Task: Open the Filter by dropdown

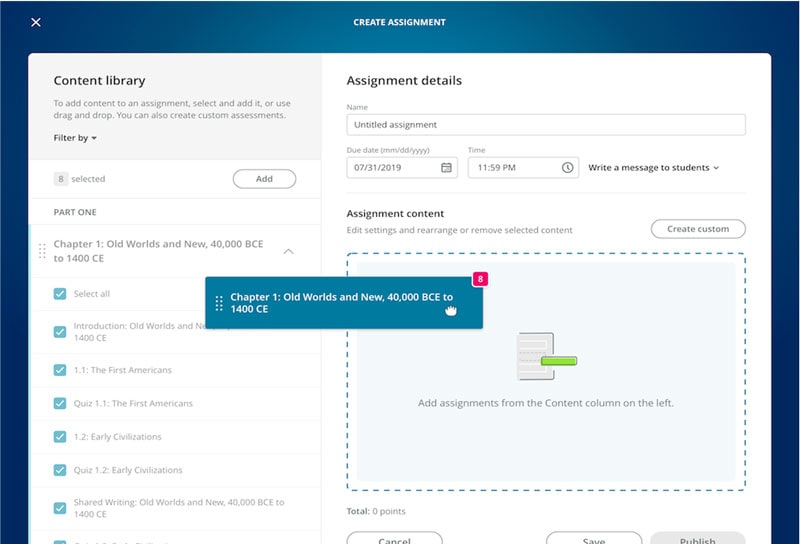Action: tap(75, 138)
